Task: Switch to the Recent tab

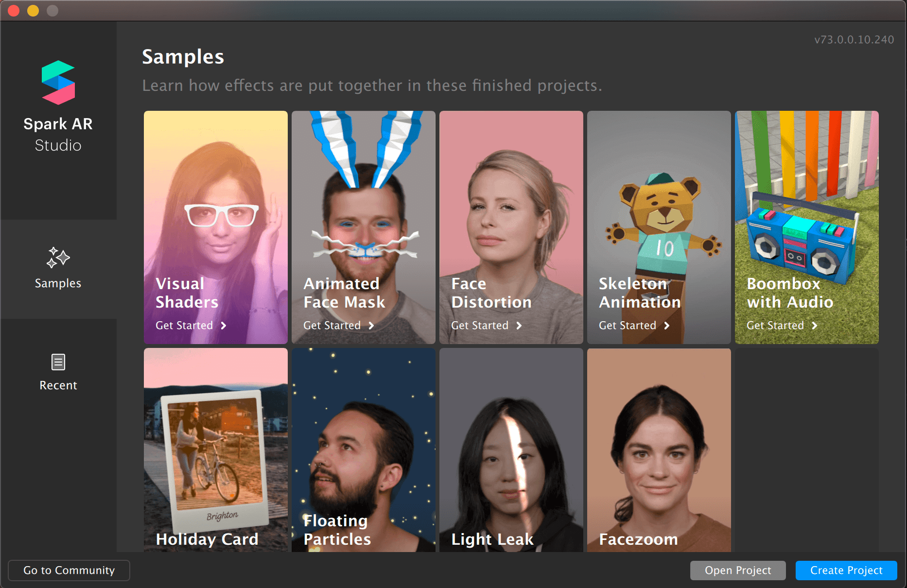Action: tap(58, 373)
